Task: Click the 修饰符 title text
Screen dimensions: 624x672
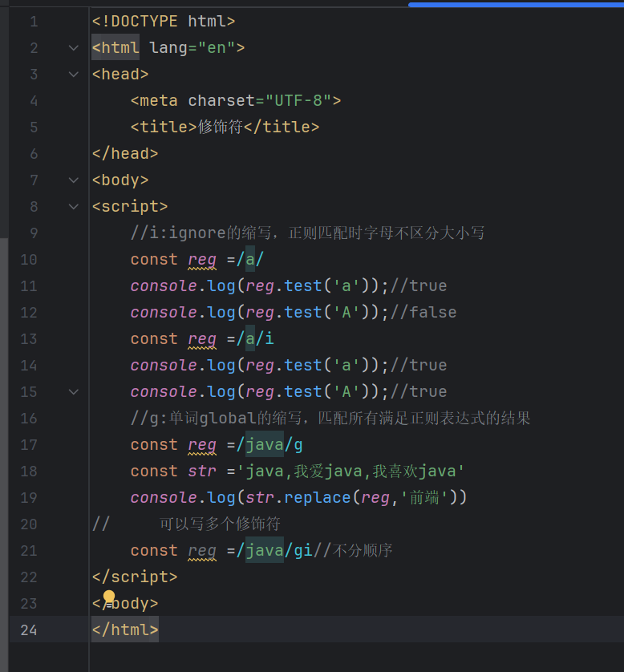Action: click(221, 128)
